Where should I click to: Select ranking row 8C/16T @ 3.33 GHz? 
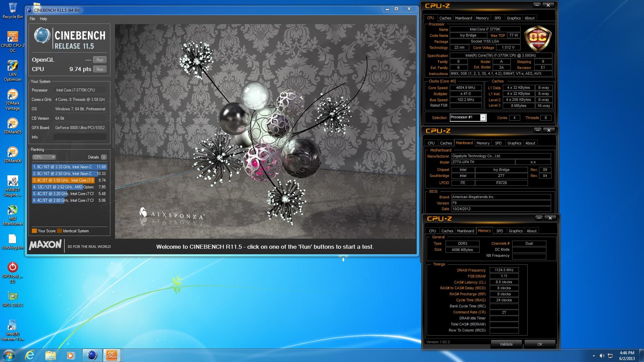coord(69,167)
